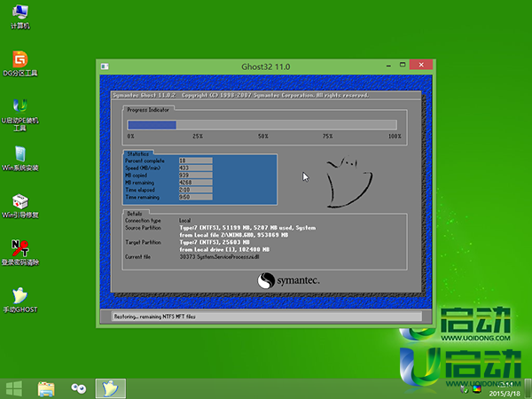Click the Symantec logo
The height and width of the screenshot is (399, 532).
pyautogui.click(x=288, y=280)
